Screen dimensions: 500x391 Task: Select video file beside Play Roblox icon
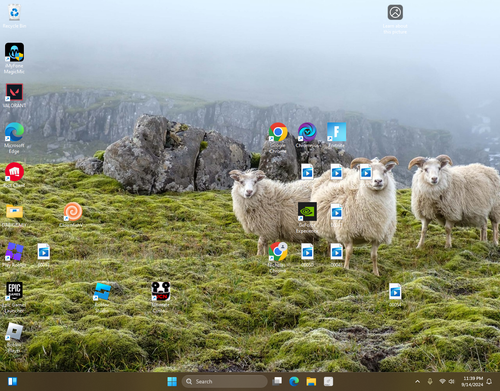coord(44,252)
